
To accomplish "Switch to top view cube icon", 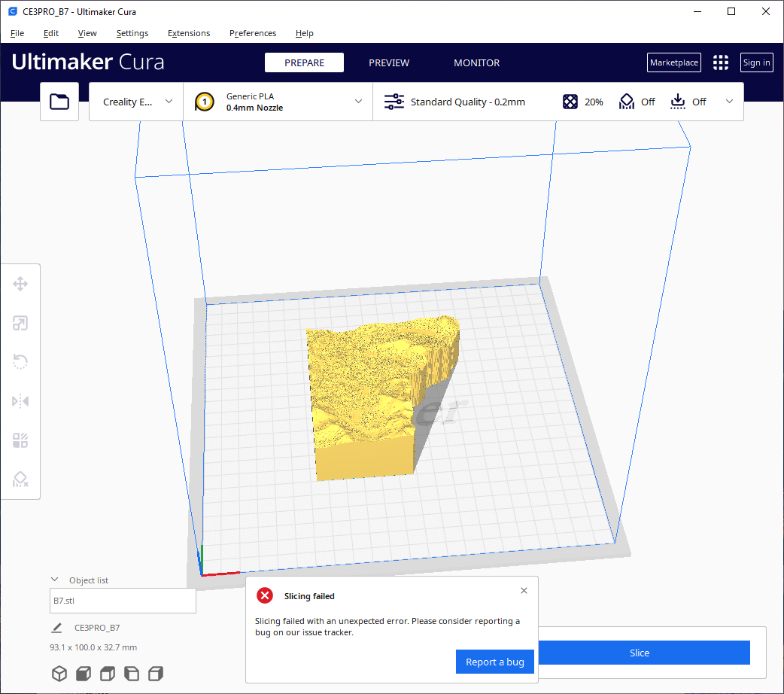I will [108, 674].
